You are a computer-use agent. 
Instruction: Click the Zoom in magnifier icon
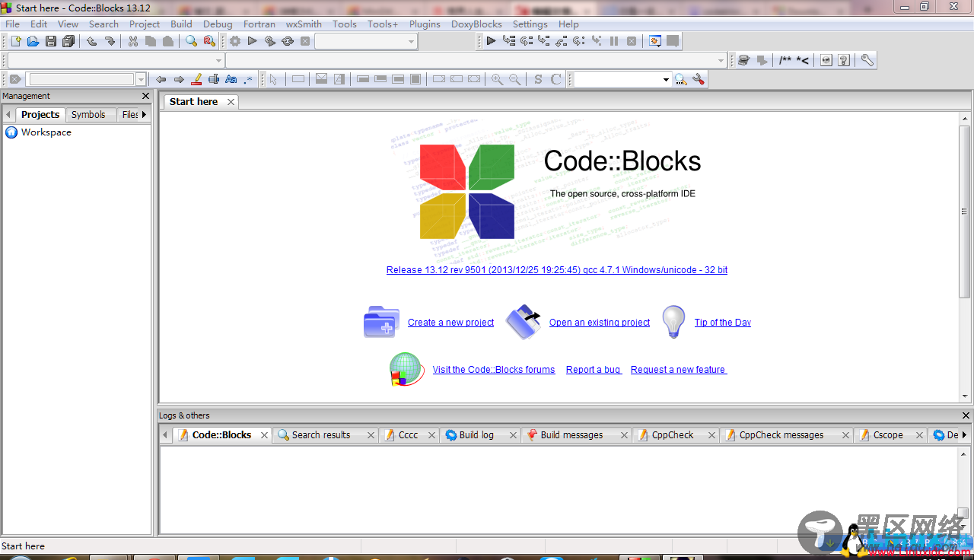coord(497,79)
